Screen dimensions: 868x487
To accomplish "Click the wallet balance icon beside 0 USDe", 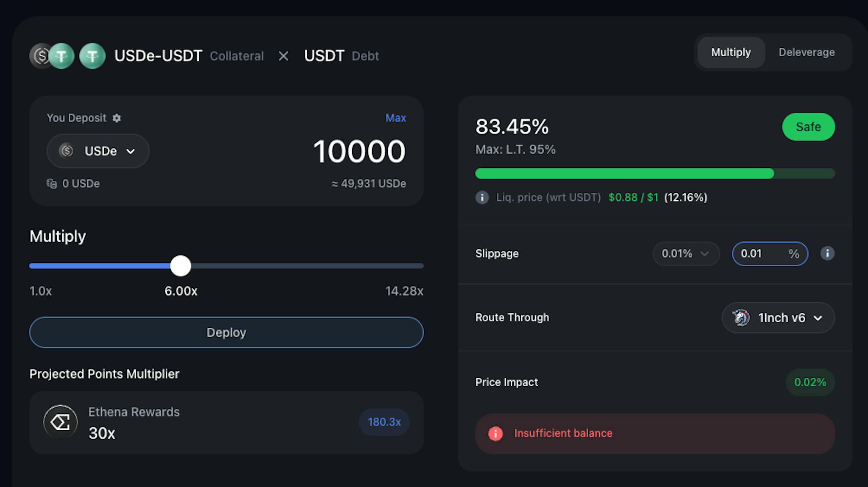I will (x=51, y=183).
